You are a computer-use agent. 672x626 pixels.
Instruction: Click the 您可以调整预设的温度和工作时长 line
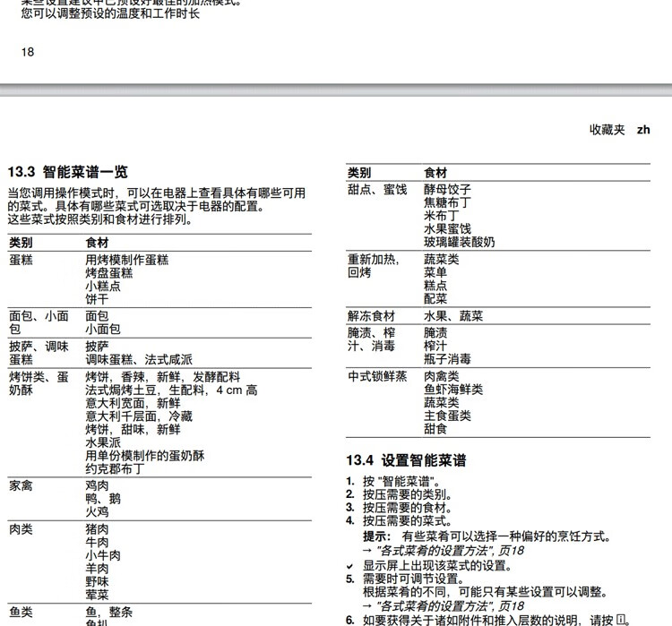coord(110,13)
